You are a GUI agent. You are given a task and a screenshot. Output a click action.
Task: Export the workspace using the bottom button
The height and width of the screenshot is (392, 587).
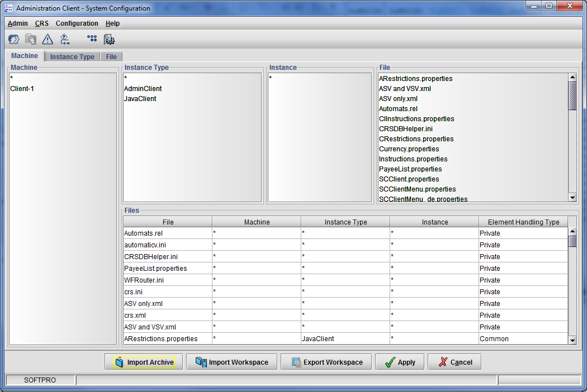pyautogui.click(x=326, y=362)
